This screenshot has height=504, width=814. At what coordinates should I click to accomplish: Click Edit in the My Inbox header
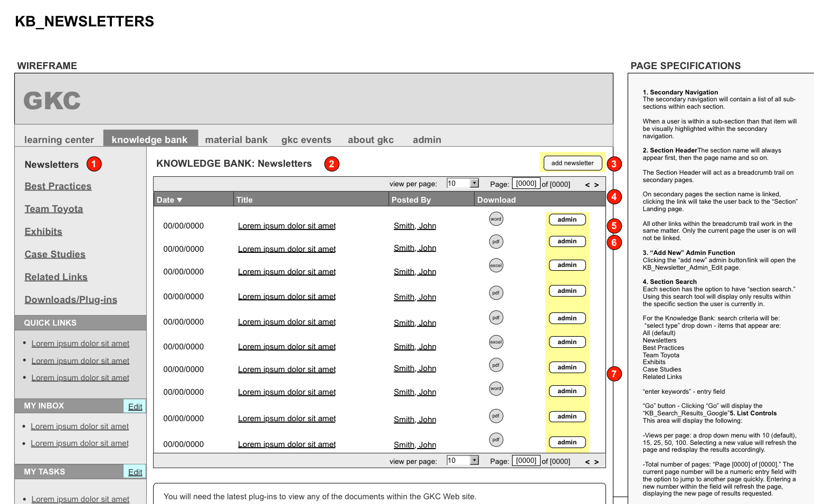(x=135, y=406)
